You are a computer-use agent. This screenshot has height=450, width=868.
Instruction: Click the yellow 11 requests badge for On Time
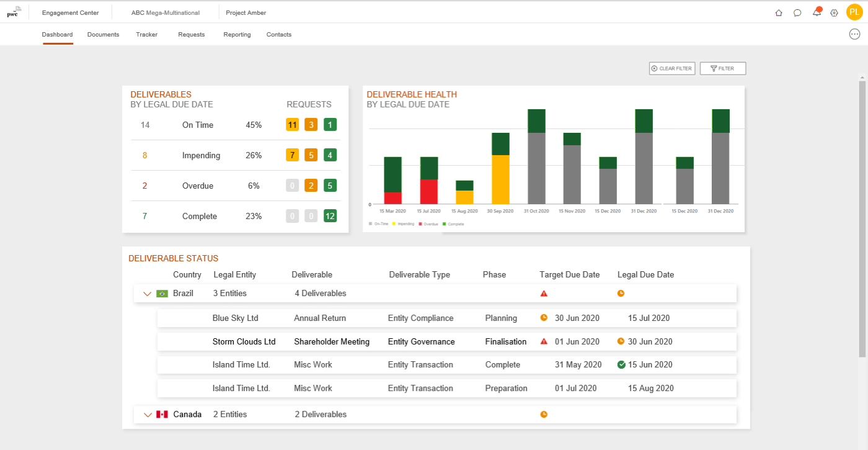pyautogui.click(x=292, y=125)
